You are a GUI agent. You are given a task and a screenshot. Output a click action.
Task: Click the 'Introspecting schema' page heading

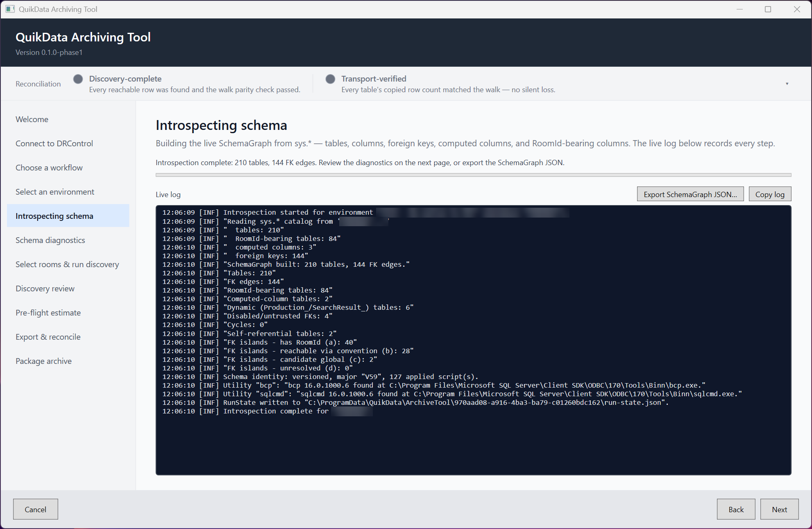pyautogui.click(x=221, y=125)
